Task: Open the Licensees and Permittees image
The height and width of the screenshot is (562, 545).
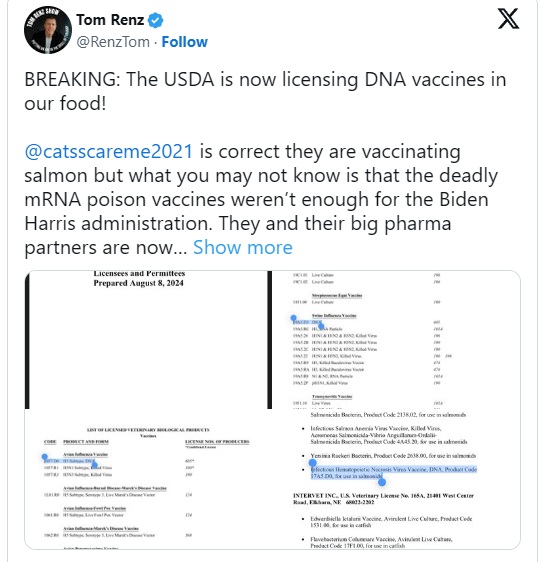Action: pyautogui.click(x=146, y=340)
